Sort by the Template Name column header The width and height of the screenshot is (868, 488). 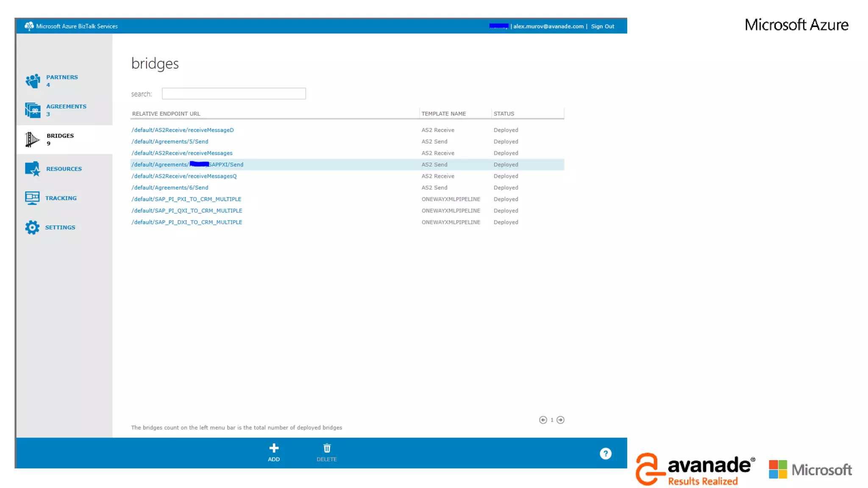(x=443, y=114)
